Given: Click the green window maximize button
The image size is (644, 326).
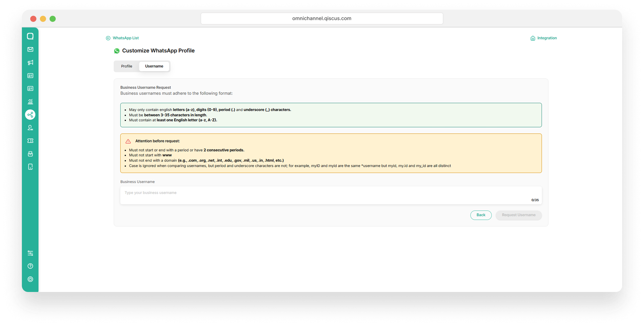Looking at the screenshot, I should click(53, 19).
